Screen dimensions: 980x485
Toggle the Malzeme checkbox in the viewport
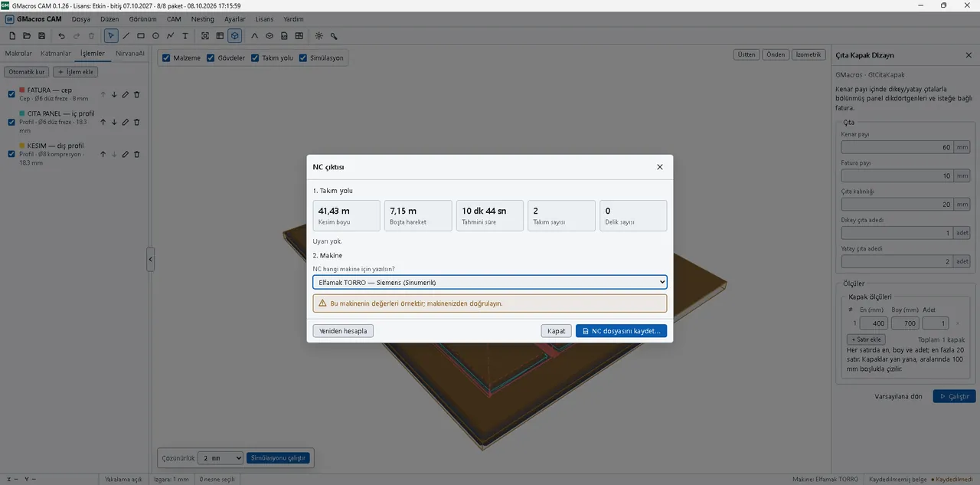tap(166, 58)
